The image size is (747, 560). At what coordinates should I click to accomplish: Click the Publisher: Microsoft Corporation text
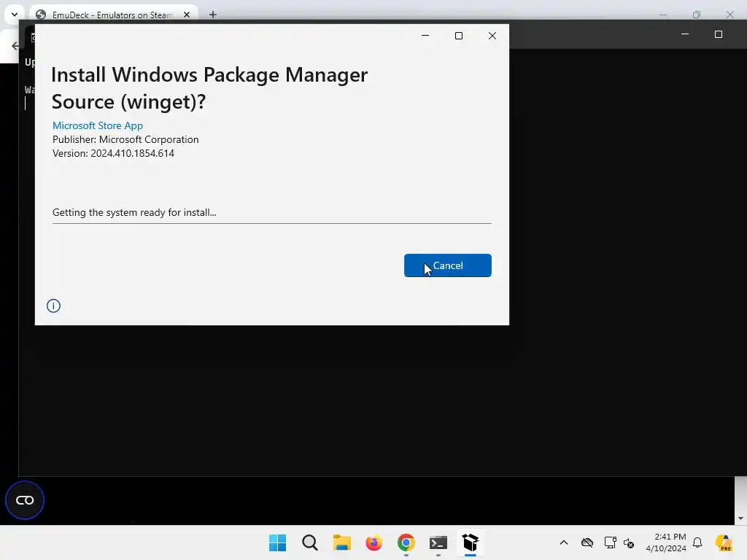(125, 139)
